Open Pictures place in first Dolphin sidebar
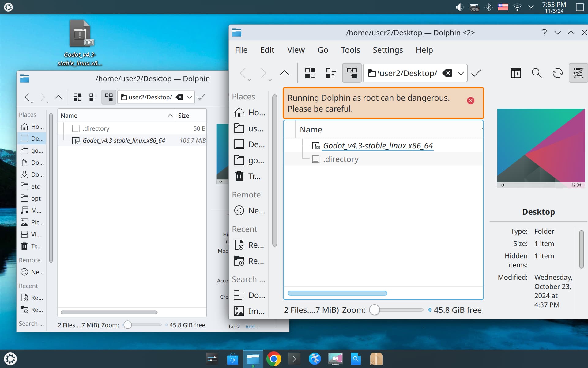Screen dimensions: 588x368 32,222
